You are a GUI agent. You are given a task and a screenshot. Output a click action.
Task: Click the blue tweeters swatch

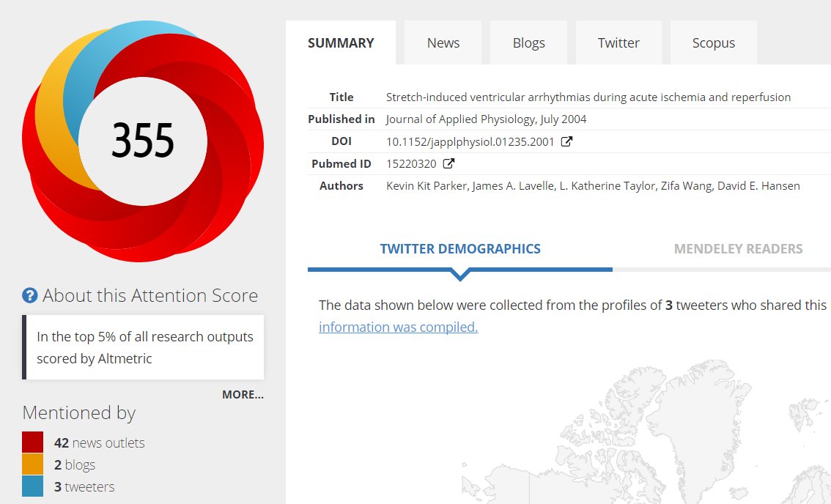point(32,486)
